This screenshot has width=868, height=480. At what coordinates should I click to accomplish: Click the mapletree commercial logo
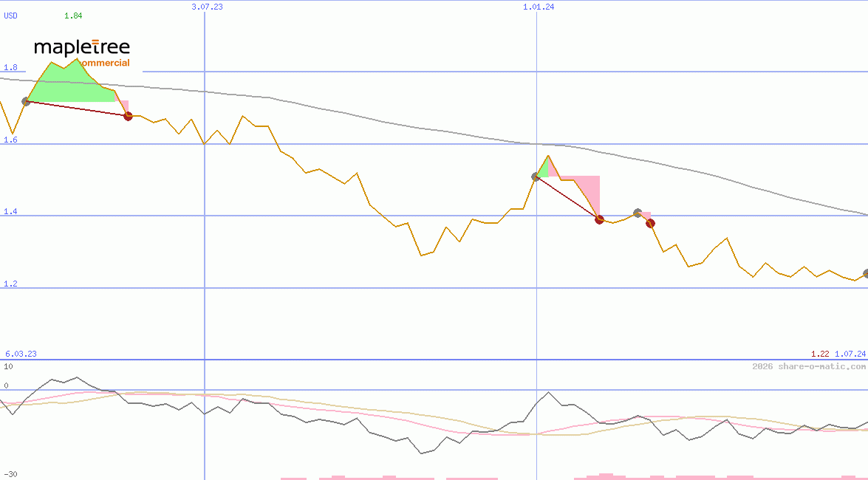(82, 52)
